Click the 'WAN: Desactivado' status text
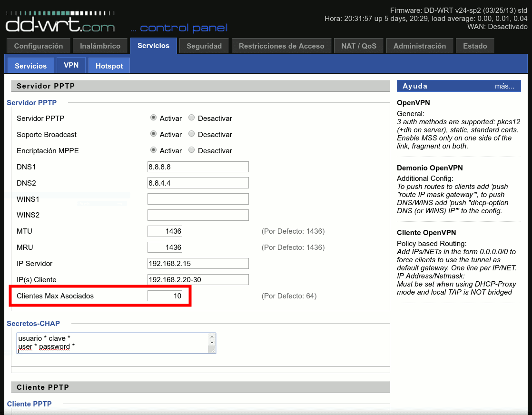The width and height of the screenshot is (532, 415). click(x=497, y=27)
